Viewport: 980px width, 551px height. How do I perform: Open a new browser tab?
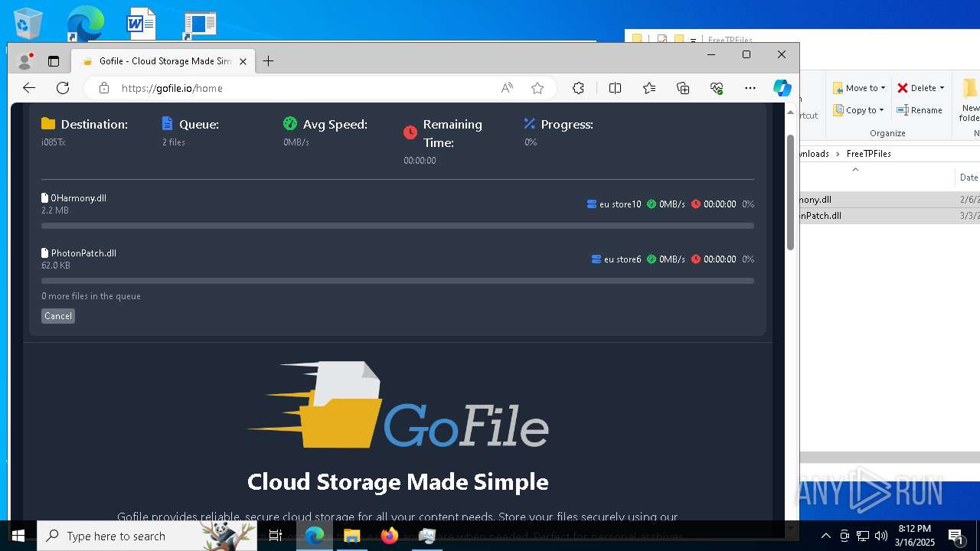click(x=268, y=61)
